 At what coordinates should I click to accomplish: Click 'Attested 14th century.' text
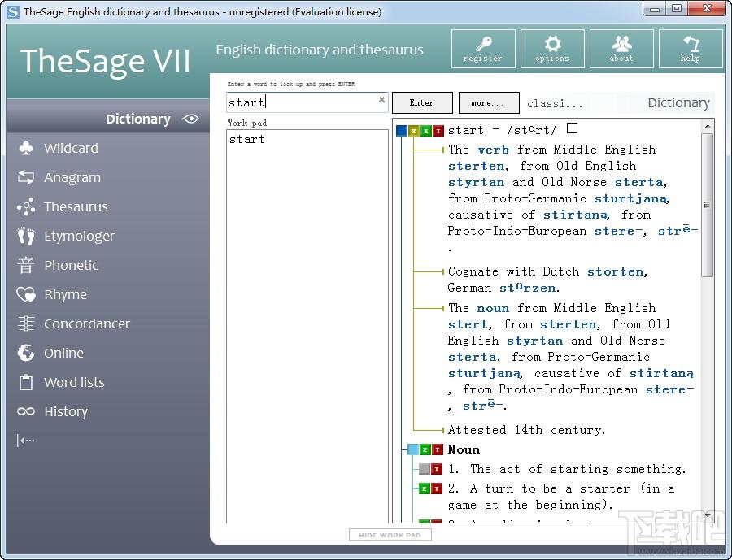[526, 430]
